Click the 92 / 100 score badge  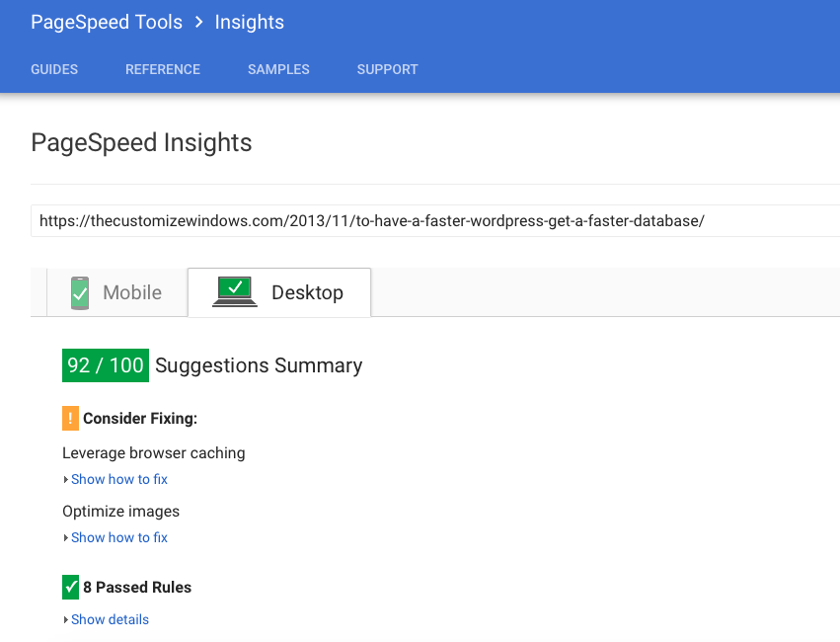106,365
